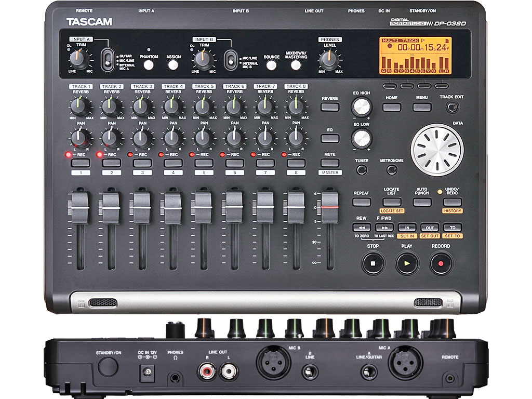Viewport: 532px width, 399px height.
Task: Click the DATA jog wheel
Action: (x=437, y=150)
